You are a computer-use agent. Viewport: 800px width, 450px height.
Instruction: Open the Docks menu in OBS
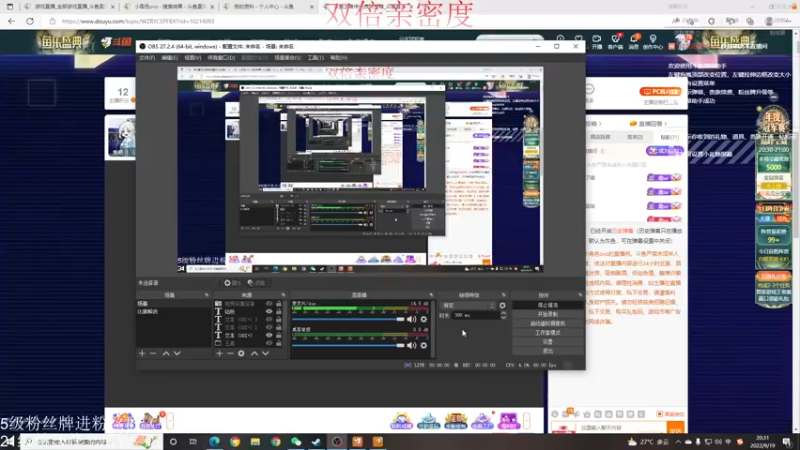221,58
